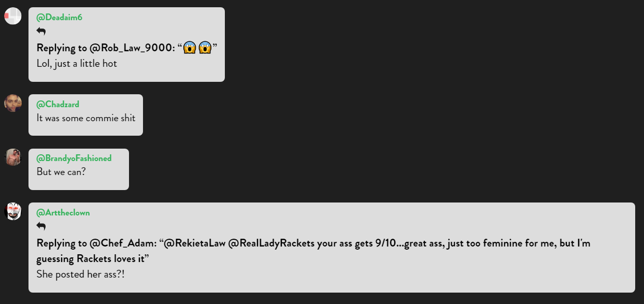Click the @RealLadyRackets mention in the quote
The width and height of the screenshot is (644, 304).
point(271,243)
